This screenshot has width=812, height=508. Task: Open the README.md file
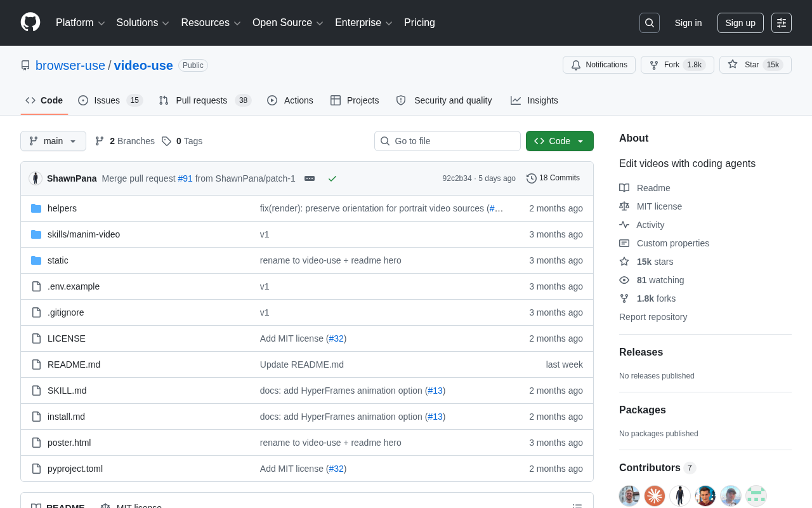coord(74,364)
